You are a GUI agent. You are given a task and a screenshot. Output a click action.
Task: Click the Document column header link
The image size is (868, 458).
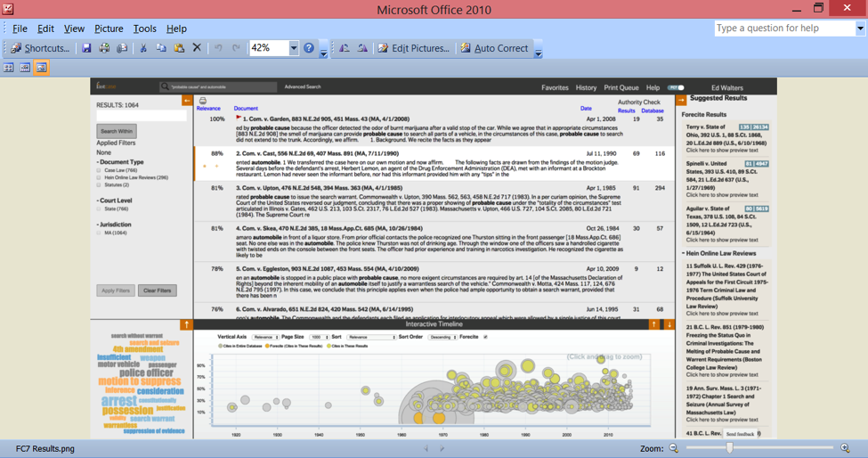tap(246, 109)
